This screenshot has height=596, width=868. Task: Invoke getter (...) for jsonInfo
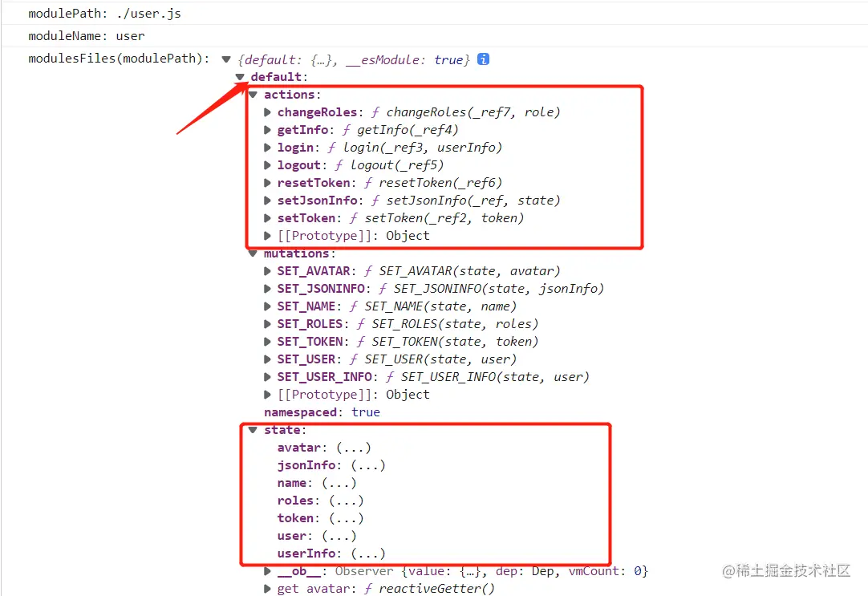pos(368,465)
